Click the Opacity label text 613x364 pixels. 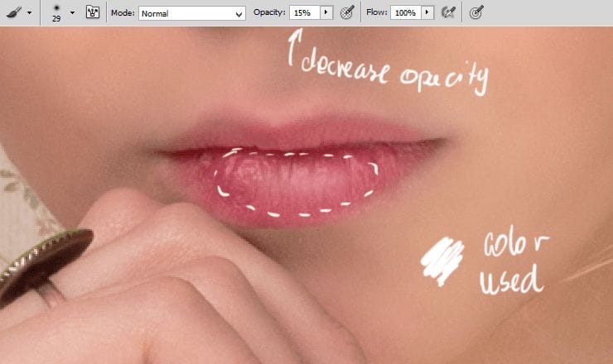point(269,13)
